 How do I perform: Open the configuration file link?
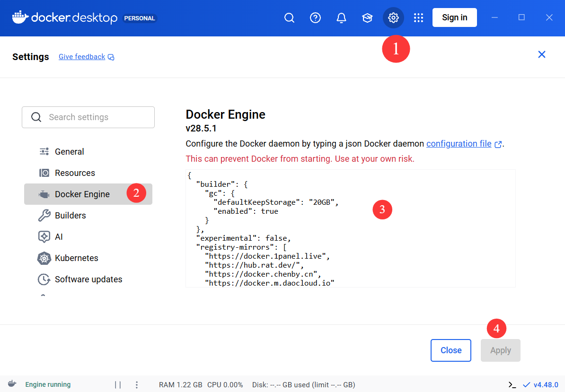[x=459, y=144]
